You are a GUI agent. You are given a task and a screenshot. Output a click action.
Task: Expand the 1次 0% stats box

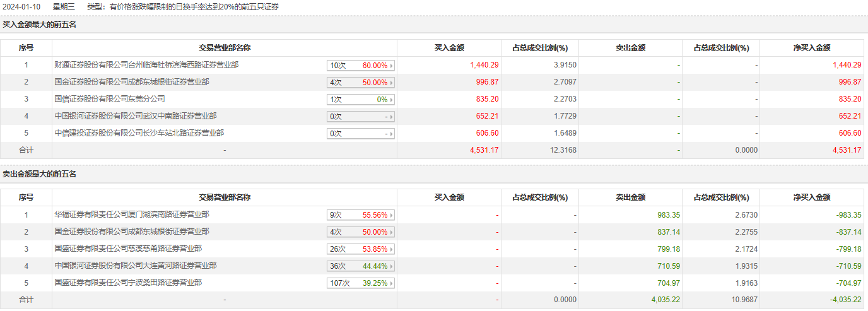coord(361,100)
